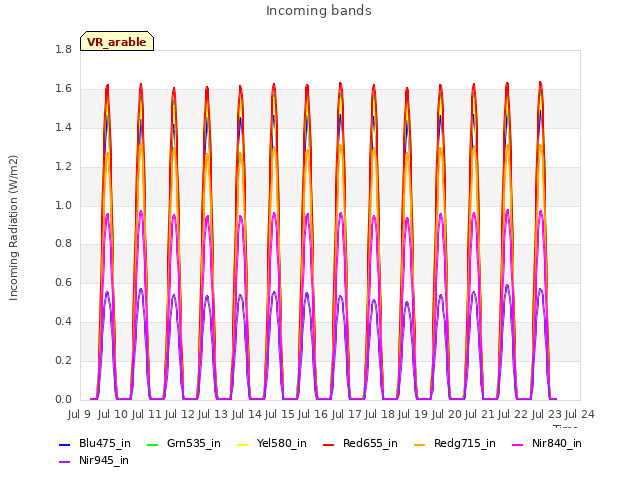Image resolution: width=640 pixels, height=480 pixels.
Task: Click the Jul 15 x-axis date label
Action: click(x=280, y=414)
